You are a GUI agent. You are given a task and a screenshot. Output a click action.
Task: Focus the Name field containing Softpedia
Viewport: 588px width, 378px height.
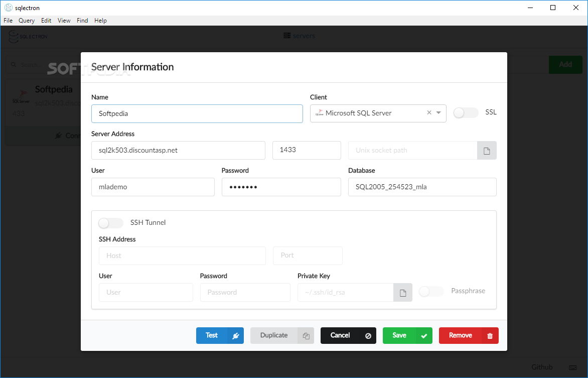coord(197,114)
